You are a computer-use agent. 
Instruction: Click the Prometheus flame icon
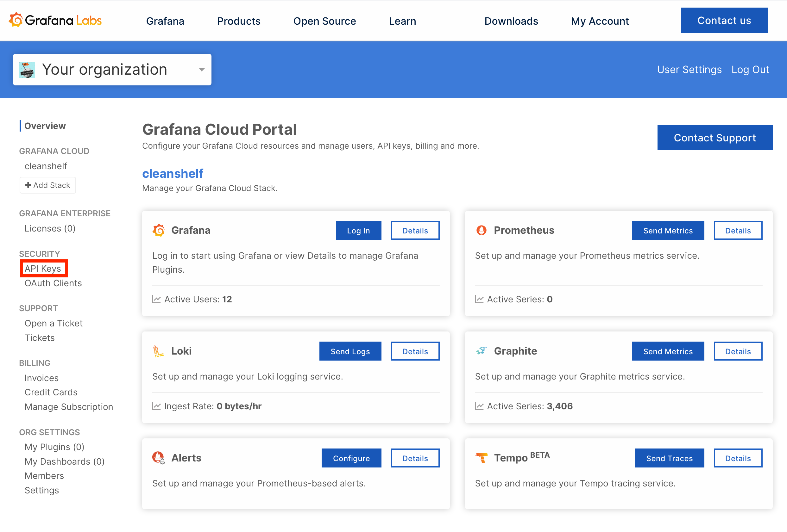[x=481, y=230]
